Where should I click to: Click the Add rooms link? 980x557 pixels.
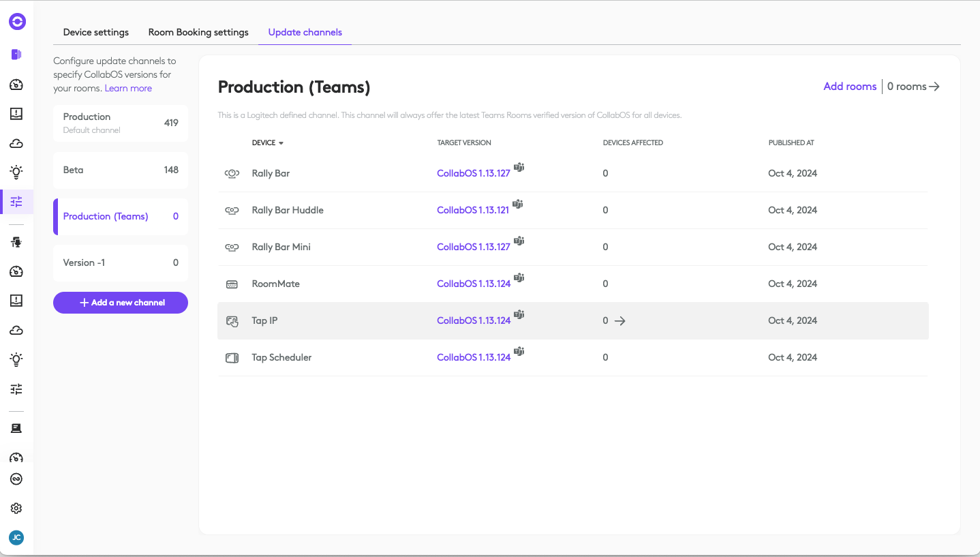tap(850, 87)
